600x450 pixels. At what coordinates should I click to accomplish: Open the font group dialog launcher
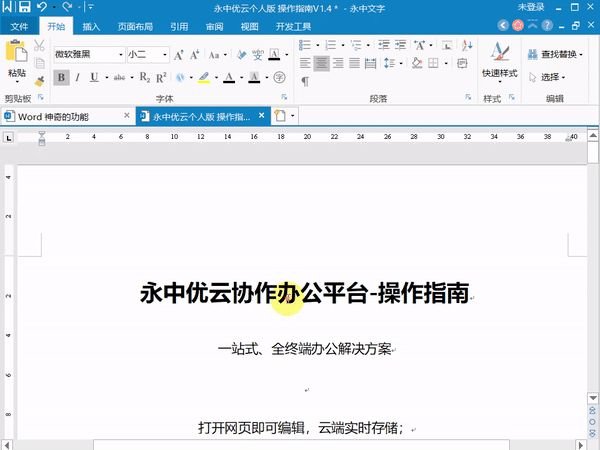284,97
